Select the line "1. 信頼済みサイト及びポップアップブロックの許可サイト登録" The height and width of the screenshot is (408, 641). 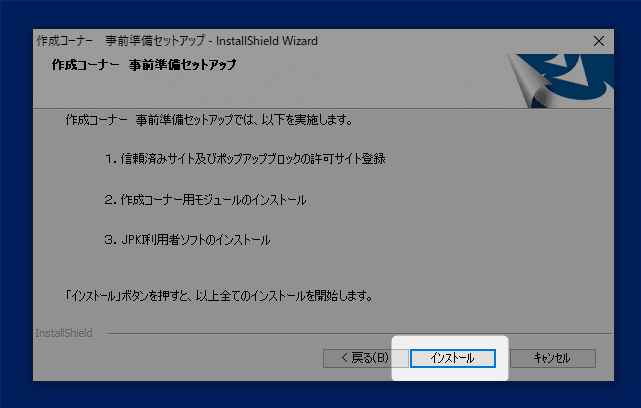tap(245, 159)
